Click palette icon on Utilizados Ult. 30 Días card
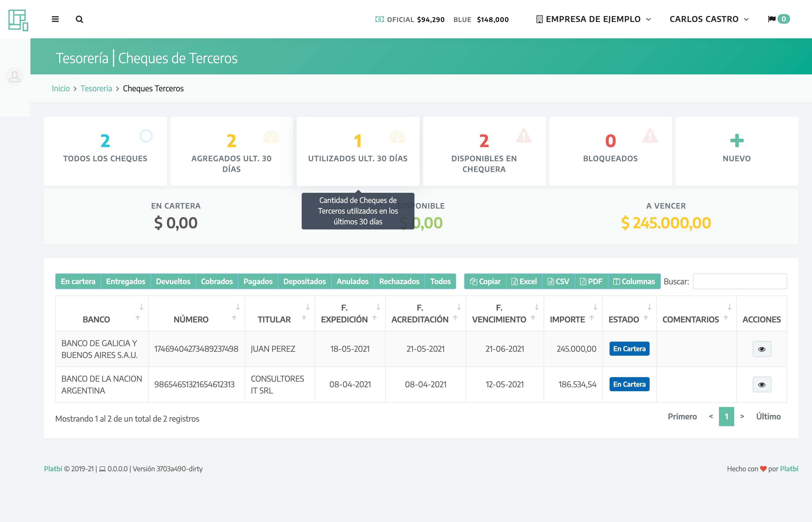This screenshot has width=812, height=522. pyautogui.click(x=397, y=137)
